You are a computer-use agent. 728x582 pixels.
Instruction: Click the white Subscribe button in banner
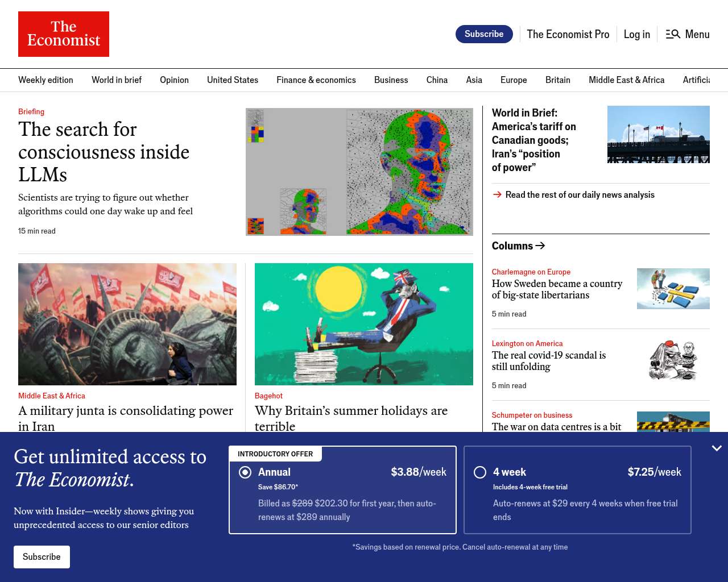[42, 557]
